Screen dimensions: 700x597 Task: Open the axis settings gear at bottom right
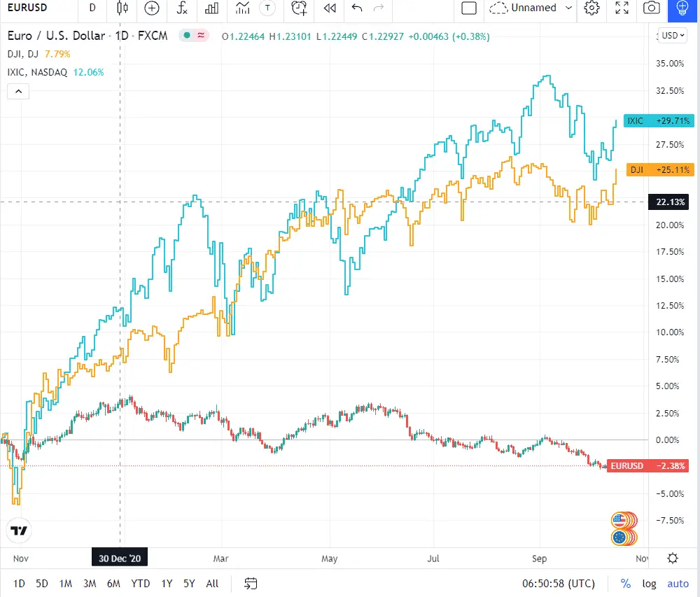(x=672, y=559)
